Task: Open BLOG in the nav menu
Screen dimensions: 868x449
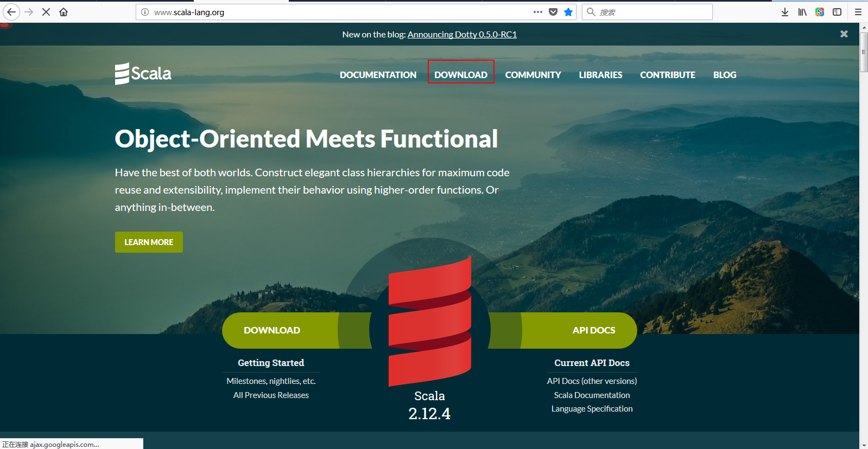Action: click(725, 75)
